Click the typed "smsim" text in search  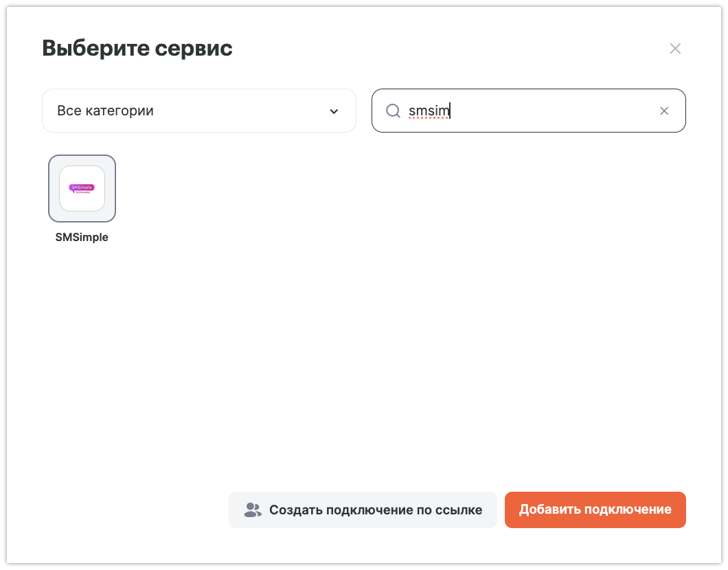point(428,111)
